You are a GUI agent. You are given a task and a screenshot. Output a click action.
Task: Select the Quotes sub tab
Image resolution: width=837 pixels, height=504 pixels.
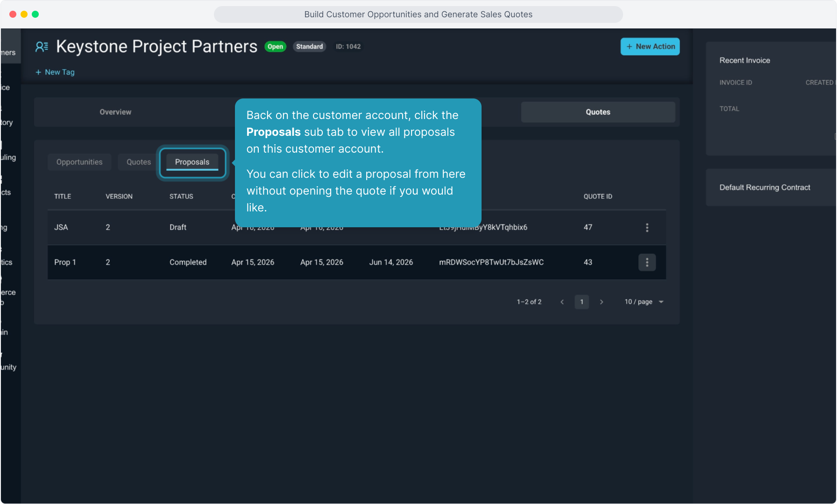click(x=139, y=162)
